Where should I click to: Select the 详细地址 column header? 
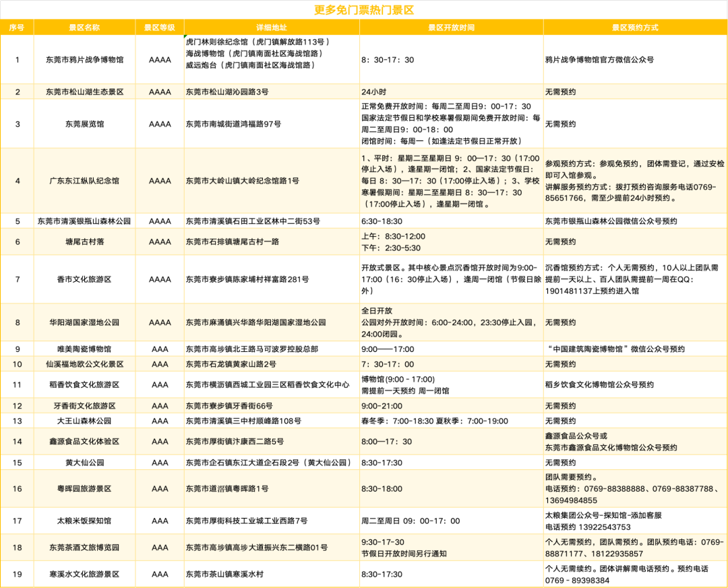pyautogui.click(x=272, y=28)
